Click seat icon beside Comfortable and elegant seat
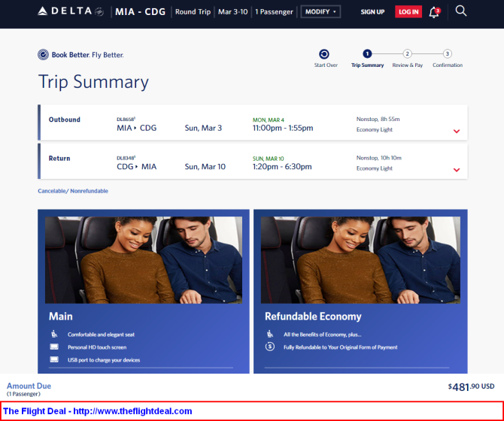This screenshot has width=504, height=421. [54, 334]
